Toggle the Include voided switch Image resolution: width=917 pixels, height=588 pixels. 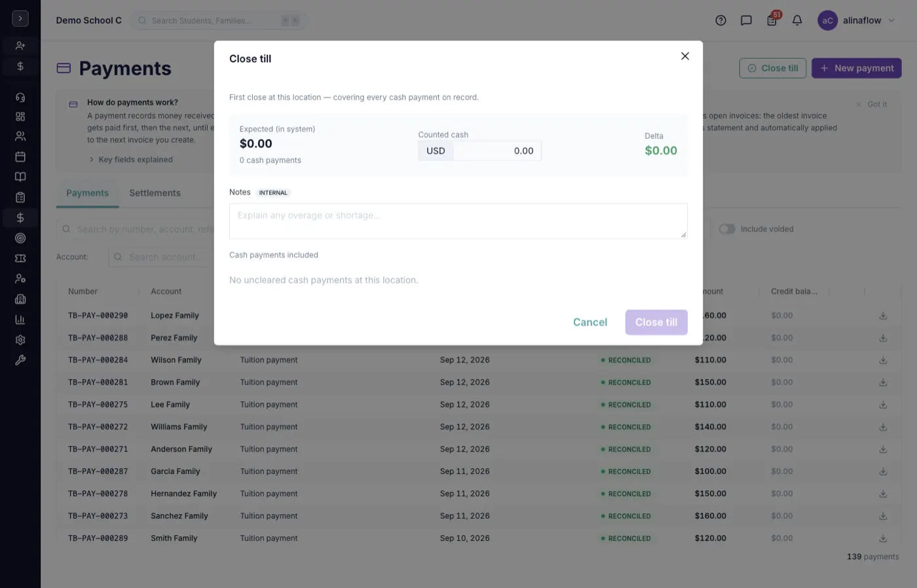pos(727,229)
